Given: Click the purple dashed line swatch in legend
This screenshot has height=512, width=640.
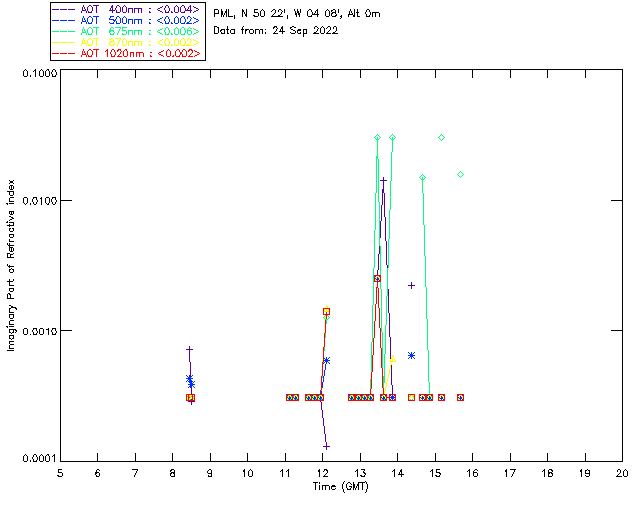Looking at the screenshot, I should (x=64, y=9).
